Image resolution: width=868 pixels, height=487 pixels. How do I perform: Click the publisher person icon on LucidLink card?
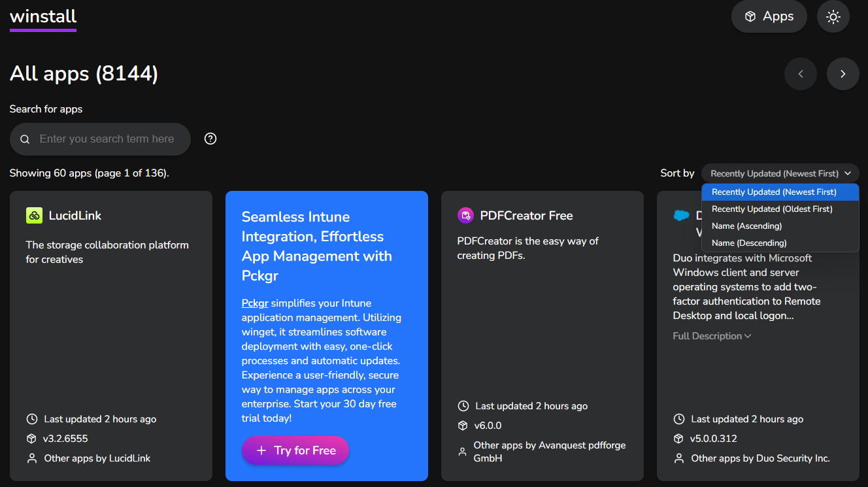31,458
